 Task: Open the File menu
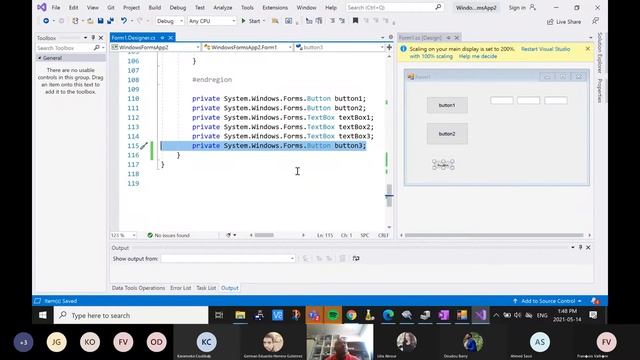coord(56,7)
